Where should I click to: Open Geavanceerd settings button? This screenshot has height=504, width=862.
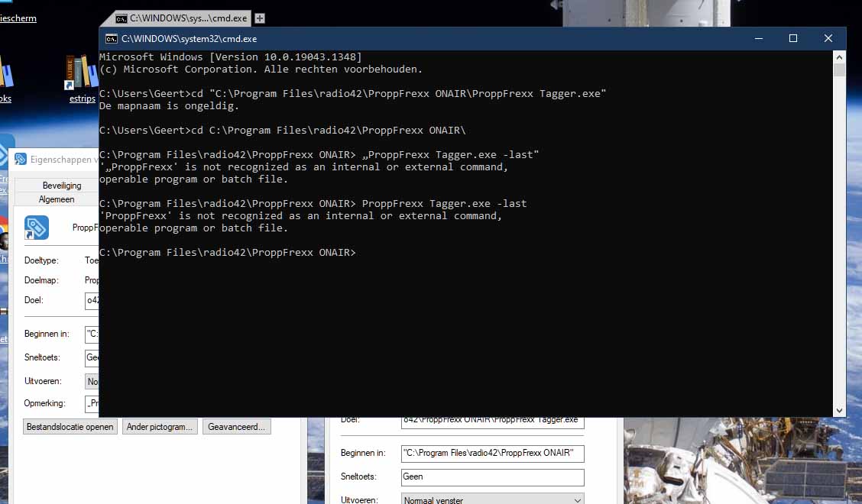[x=236, y=427]
